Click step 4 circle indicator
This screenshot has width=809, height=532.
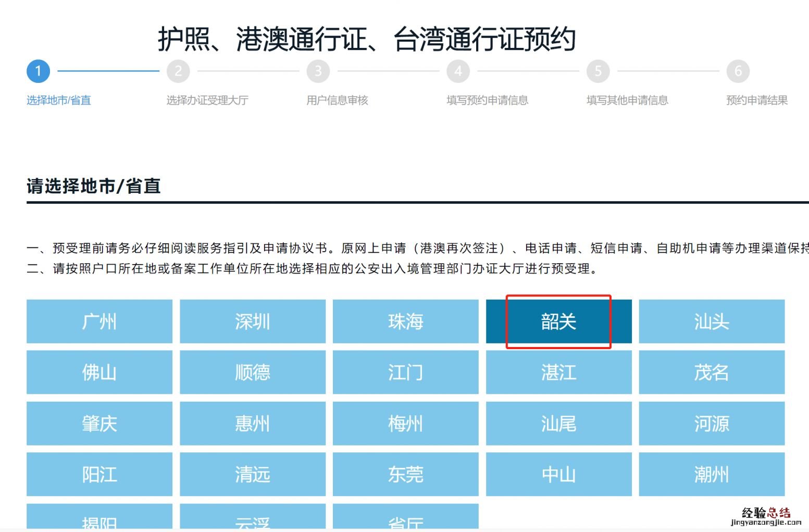[458, 71]
